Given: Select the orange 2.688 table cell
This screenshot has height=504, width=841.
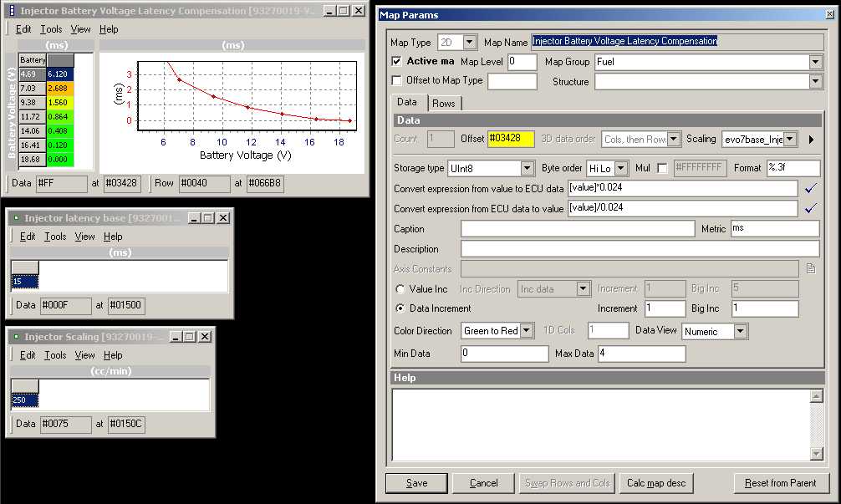Looking at the screenshot, I should point(59,88).
